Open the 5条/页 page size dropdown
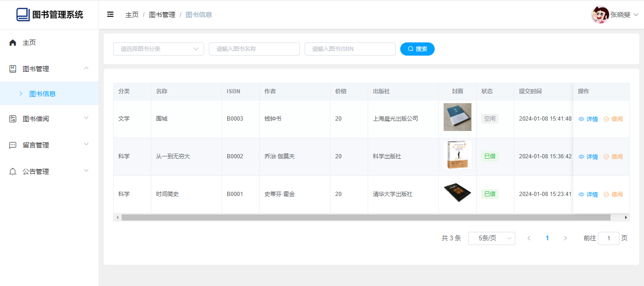The width and height of the screenshot is (644, 286). coord(491,238)
